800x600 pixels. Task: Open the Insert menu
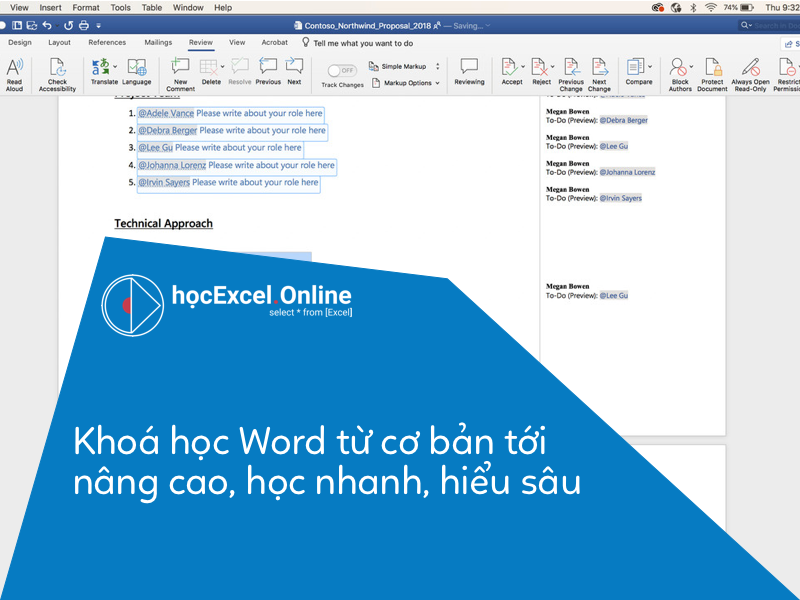(x=51, y=8)
